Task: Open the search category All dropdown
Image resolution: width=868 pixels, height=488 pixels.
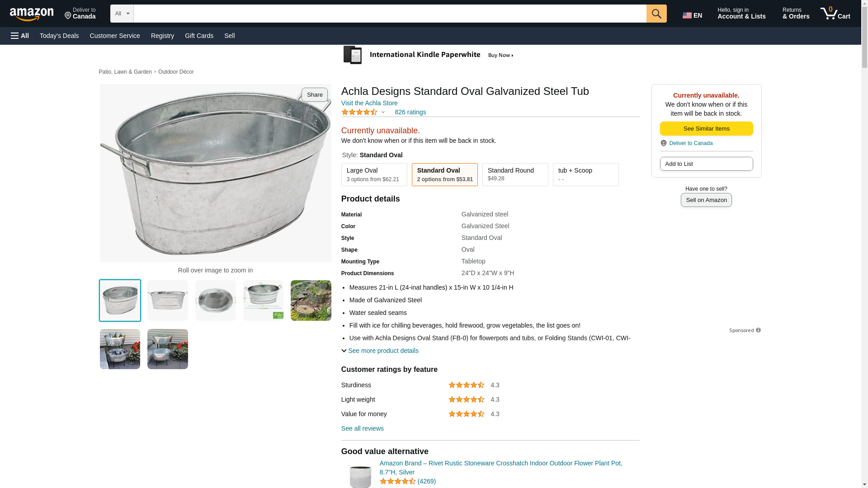Action: click(x=122, y=14)
